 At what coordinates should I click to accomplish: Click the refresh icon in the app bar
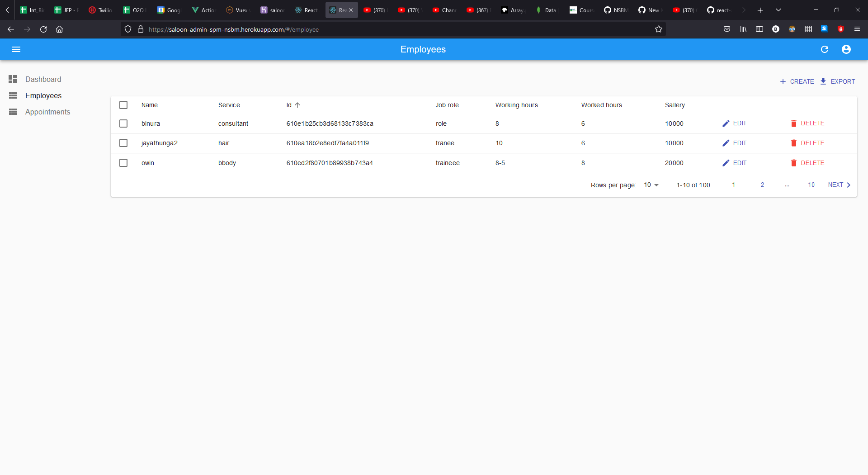click(825, 49)
